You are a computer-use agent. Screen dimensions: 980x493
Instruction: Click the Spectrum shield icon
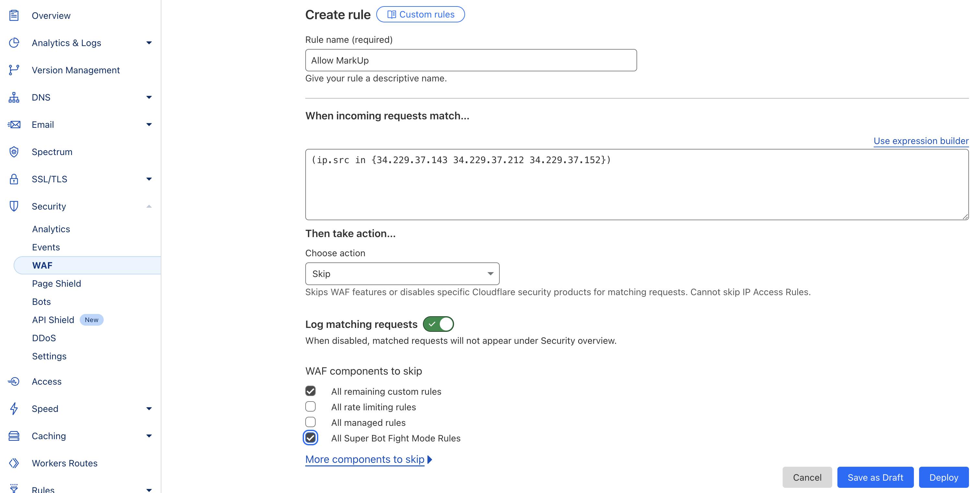pos(14,152)
